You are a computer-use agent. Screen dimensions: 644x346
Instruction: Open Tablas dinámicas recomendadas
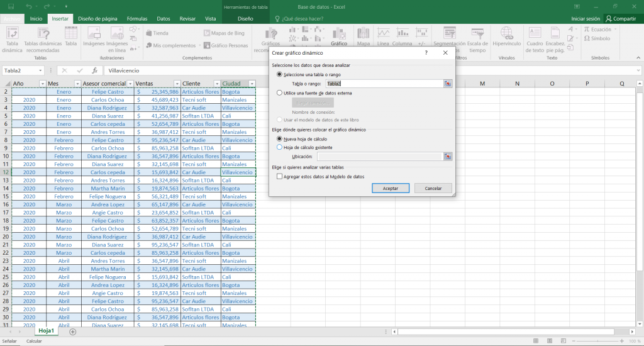point(43,39)
